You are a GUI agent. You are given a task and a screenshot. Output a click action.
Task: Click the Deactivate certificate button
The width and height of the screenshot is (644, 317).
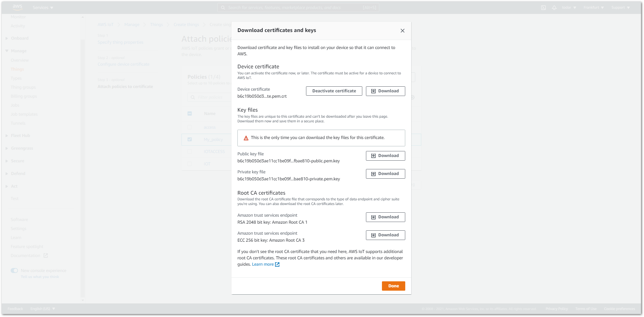334,91
